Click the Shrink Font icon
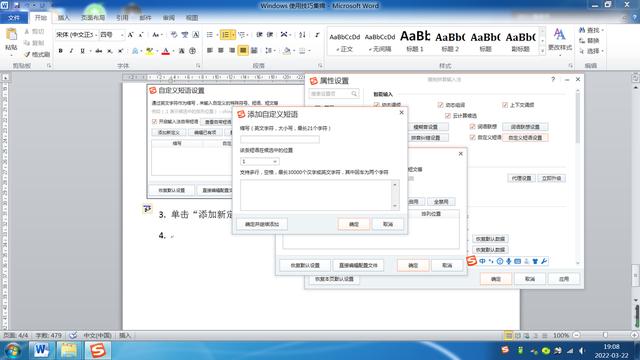The image size is (640, 360). [x=141, y=35]
